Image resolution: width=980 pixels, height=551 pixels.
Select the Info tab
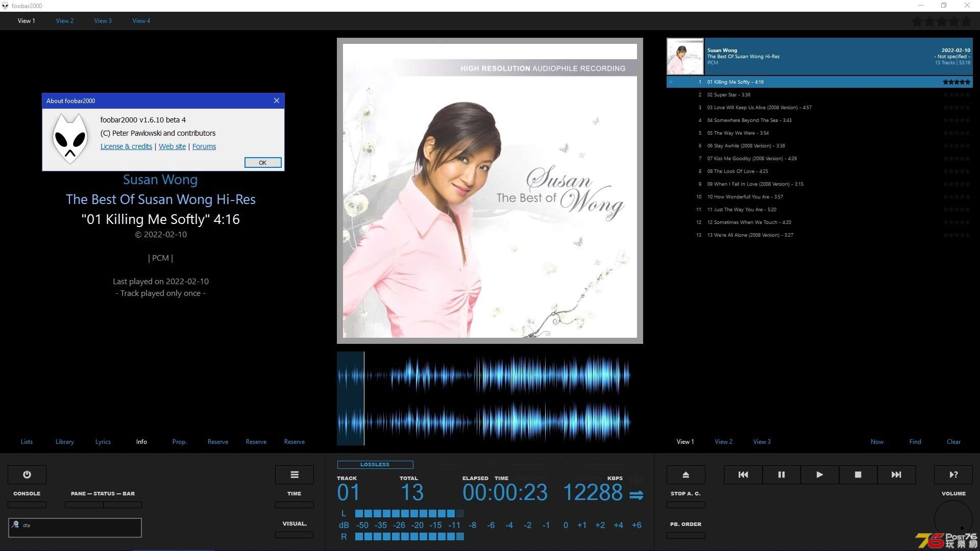[x=141, y=442]
